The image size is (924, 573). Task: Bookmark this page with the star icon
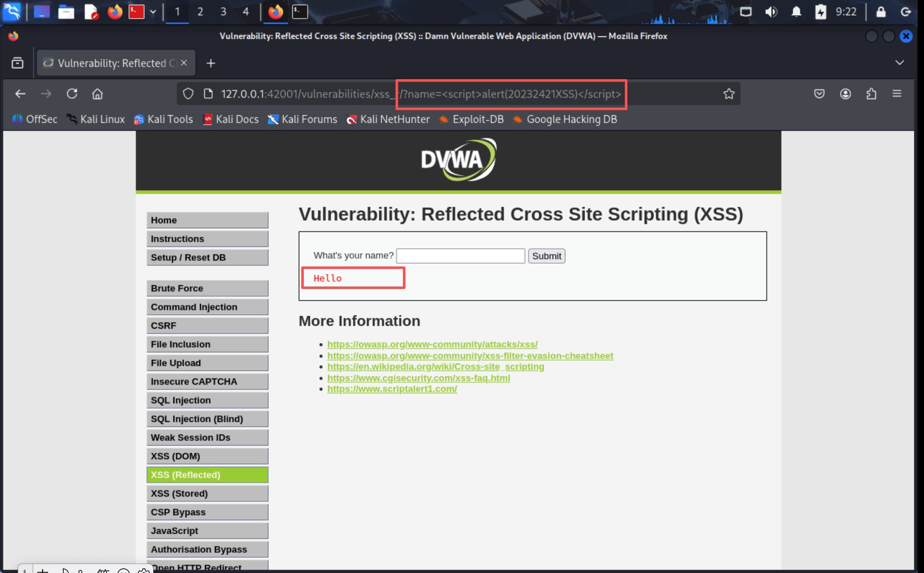coord(729,94)
